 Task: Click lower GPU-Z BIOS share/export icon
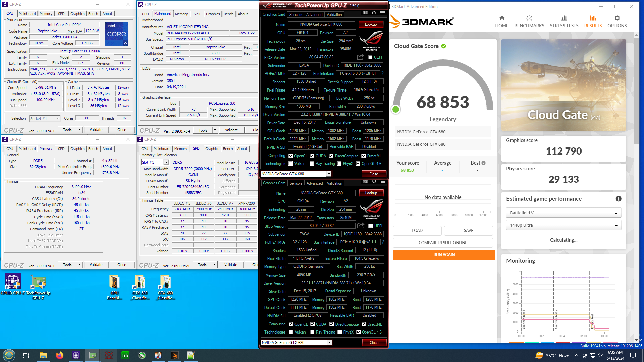tap(361, 226)
